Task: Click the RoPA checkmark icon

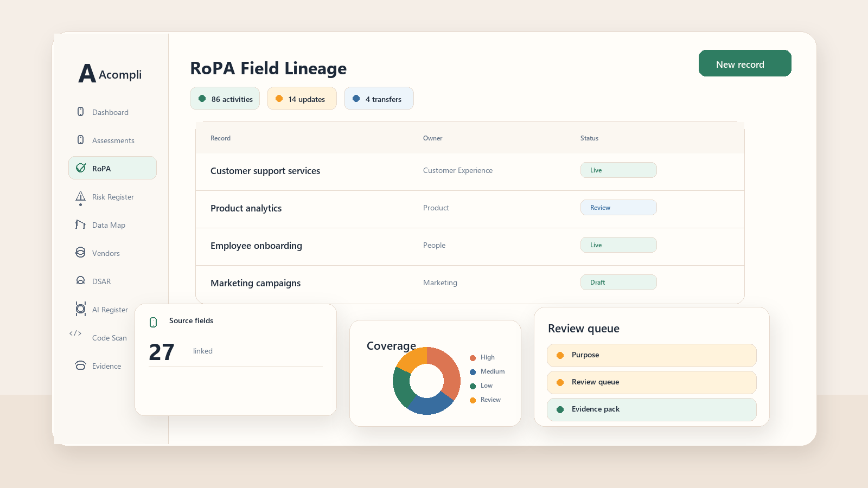Action: (81, 168)
